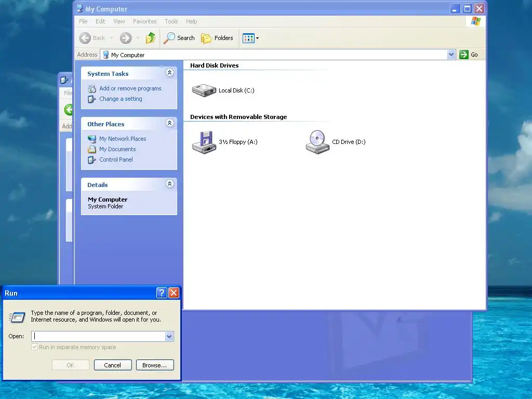
Task: Click the Browse... button in Run dialog
Action: pos(155,365)
